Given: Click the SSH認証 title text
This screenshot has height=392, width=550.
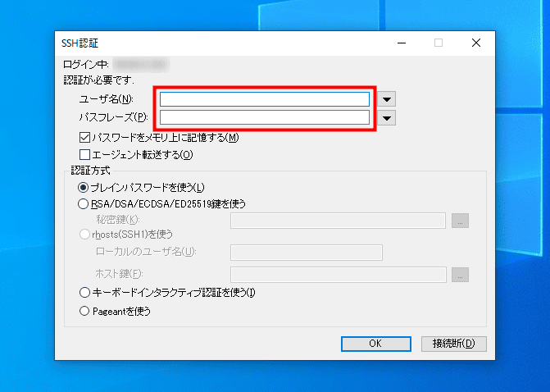Looking at the screenshot, I should click(80, 43).
